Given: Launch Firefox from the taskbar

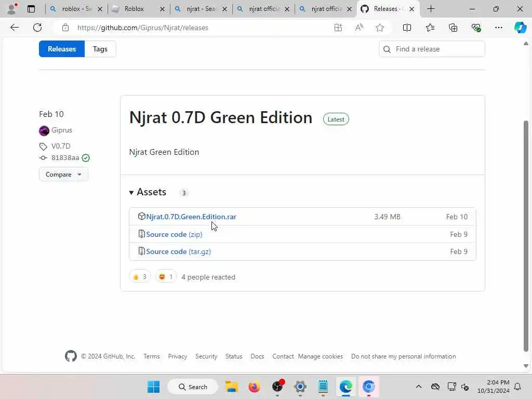Looking at the screenshot, I should tap(254, 387).
